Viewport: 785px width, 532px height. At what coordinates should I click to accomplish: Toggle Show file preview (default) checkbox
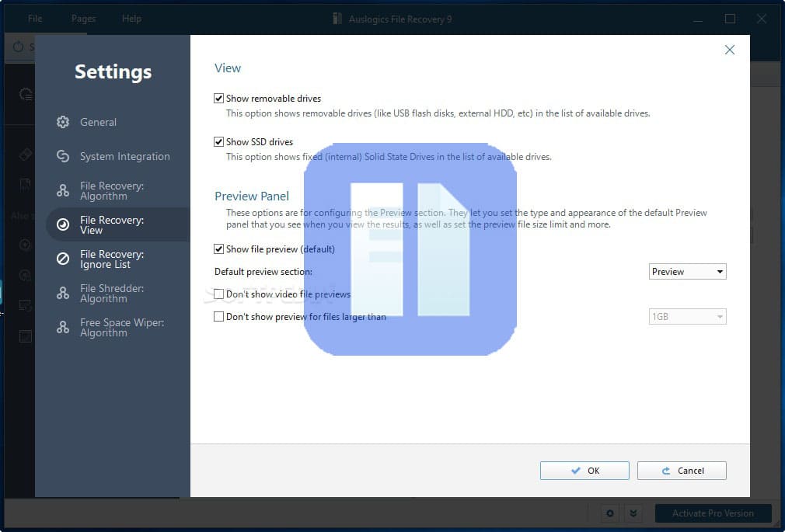218,249
